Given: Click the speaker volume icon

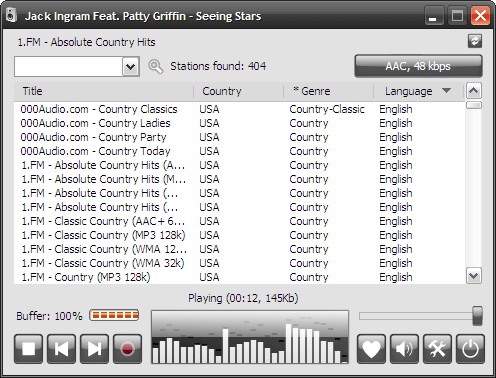Looking at the screenshot, I should coord(404,349).
